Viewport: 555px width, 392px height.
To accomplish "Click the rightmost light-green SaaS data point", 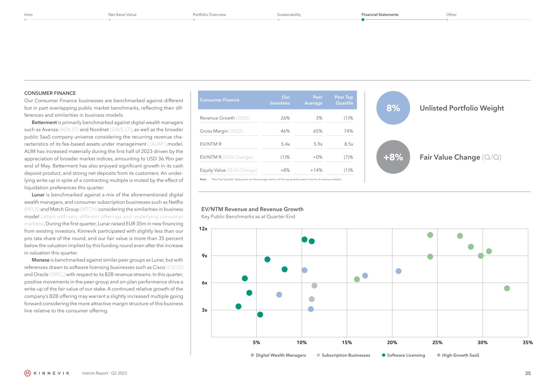I will pyautogui.click(x=507, y=288).
